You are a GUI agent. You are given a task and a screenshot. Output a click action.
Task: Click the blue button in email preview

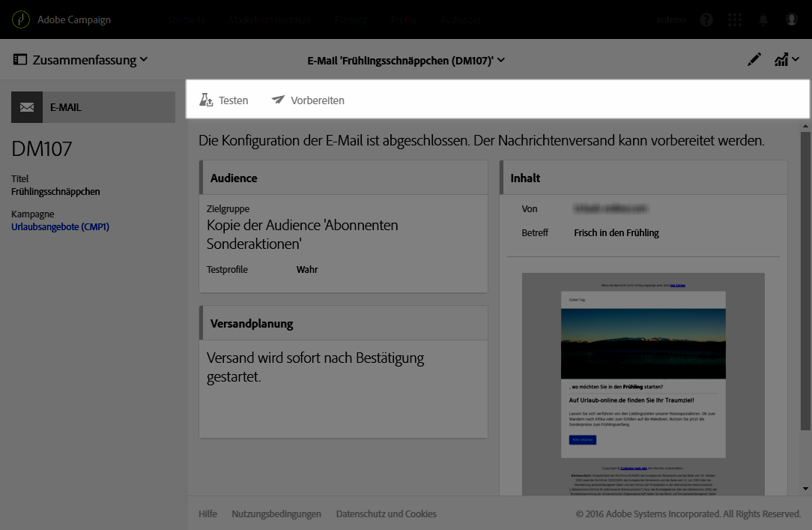(x=583, y=440)
